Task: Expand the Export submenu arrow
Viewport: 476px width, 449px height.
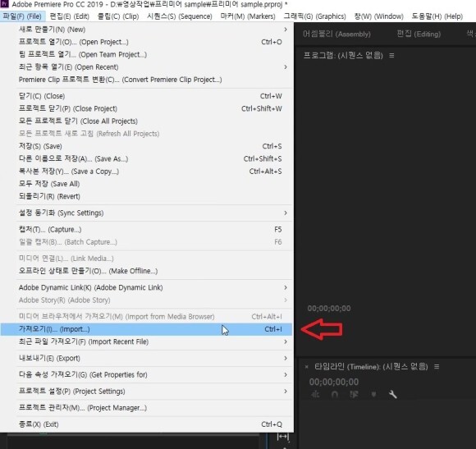Action: coord(286,359)
